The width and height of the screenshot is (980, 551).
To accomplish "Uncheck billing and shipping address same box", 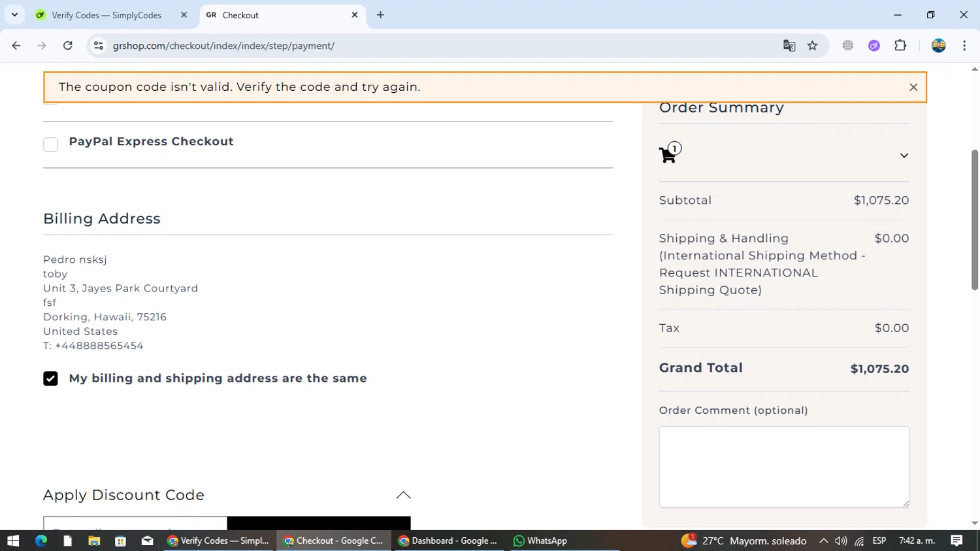I will coord(50,378).
